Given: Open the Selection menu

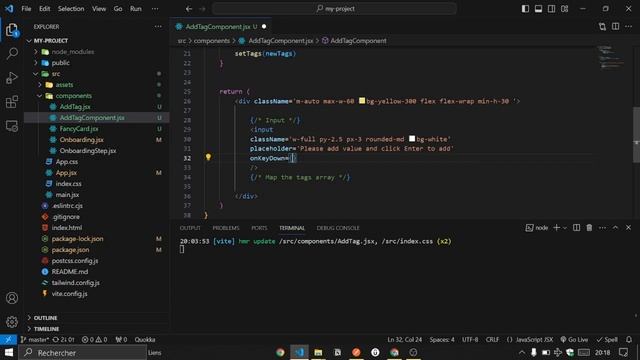Looking at the screenshot, I should [71, 9].
